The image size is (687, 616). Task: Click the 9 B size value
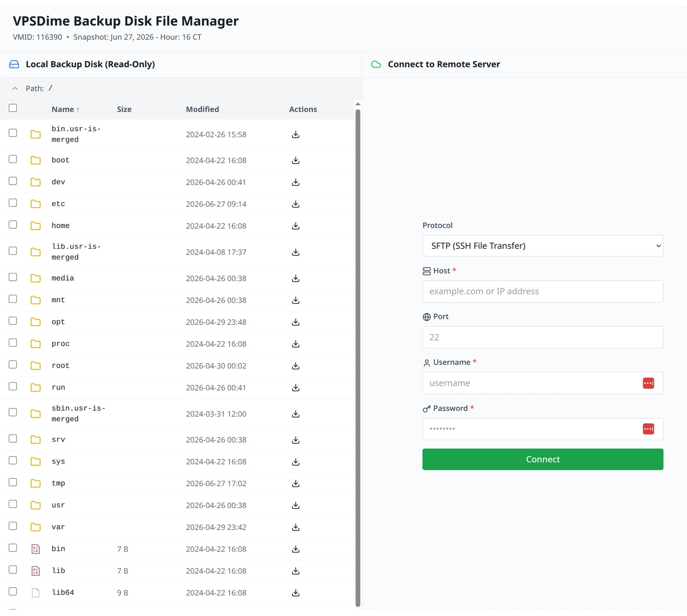pyautogui.click(x=123, y=593)
